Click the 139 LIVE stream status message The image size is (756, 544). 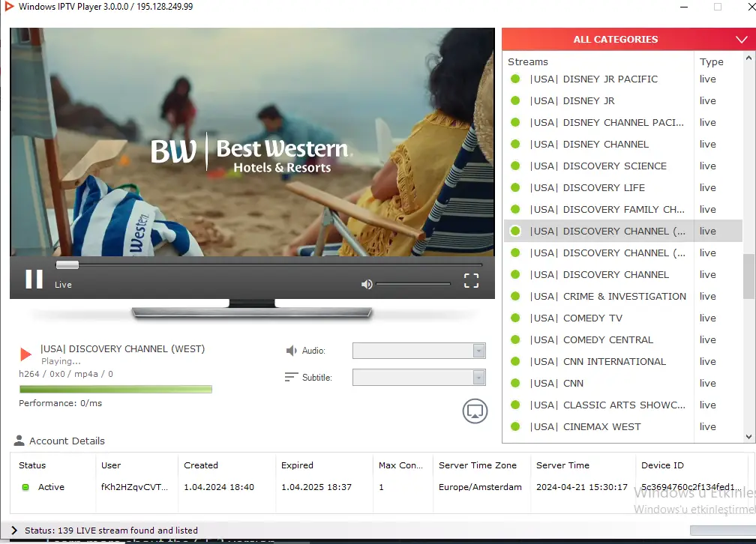[111, 530]
